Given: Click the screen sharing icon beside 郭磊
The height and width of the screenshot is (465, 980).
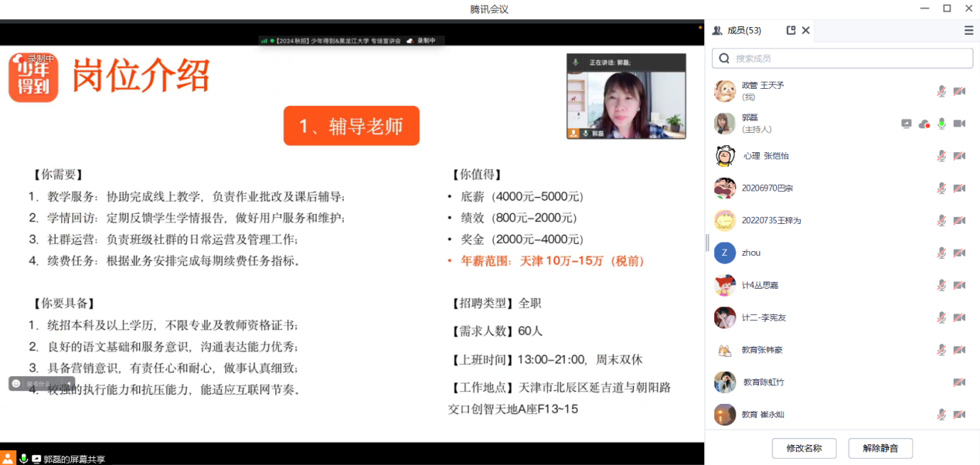Looking at the screenshot, I should [907, 124].
